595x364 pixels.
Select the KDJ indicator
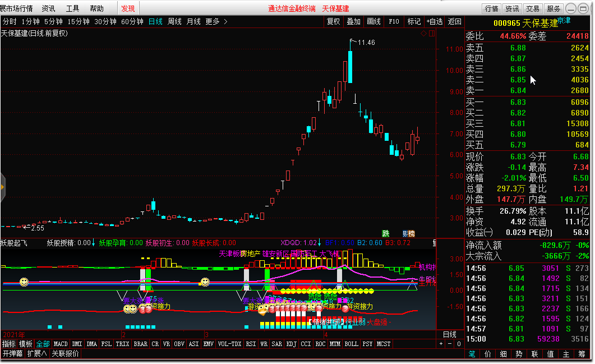[291, 344]
